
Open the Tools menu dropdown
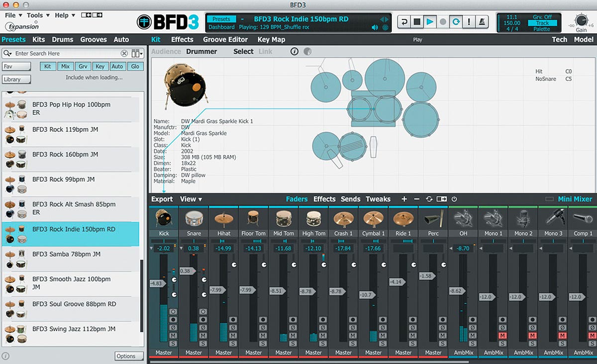coord(37,15)
